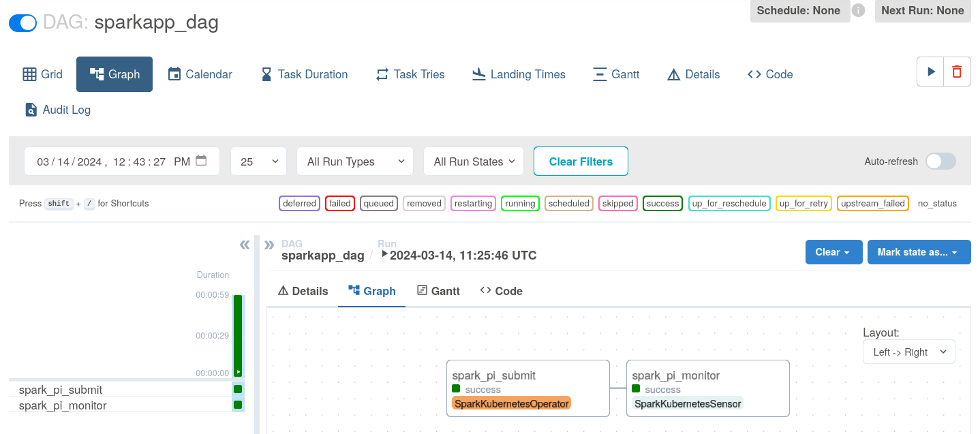Expand the Layout Left -> Right dropdown
The width and height of the screenshot is (980, 434).
[908, 352]
